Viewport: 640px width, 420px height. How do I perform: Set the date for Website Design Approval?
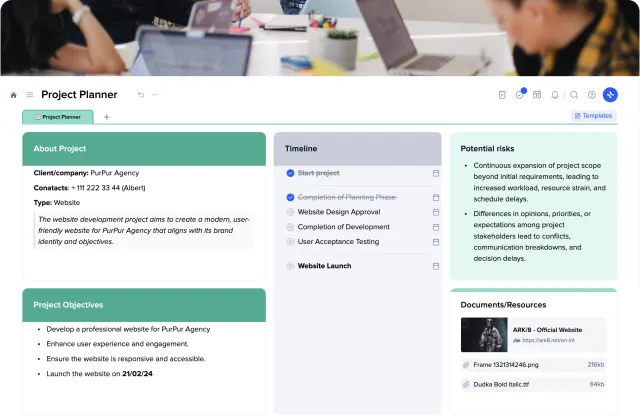point(436,212)
